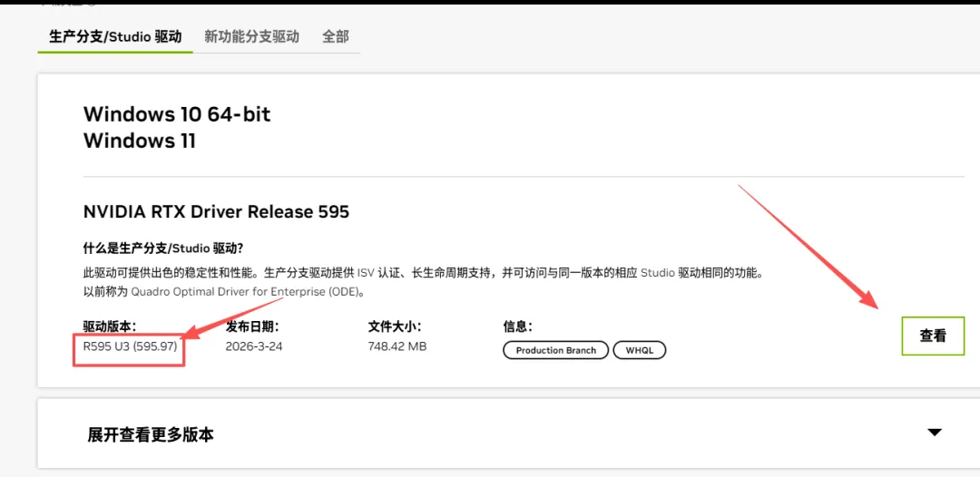Click the NVIDIA RTX Driver Release 595 heading

click(216, 212)
